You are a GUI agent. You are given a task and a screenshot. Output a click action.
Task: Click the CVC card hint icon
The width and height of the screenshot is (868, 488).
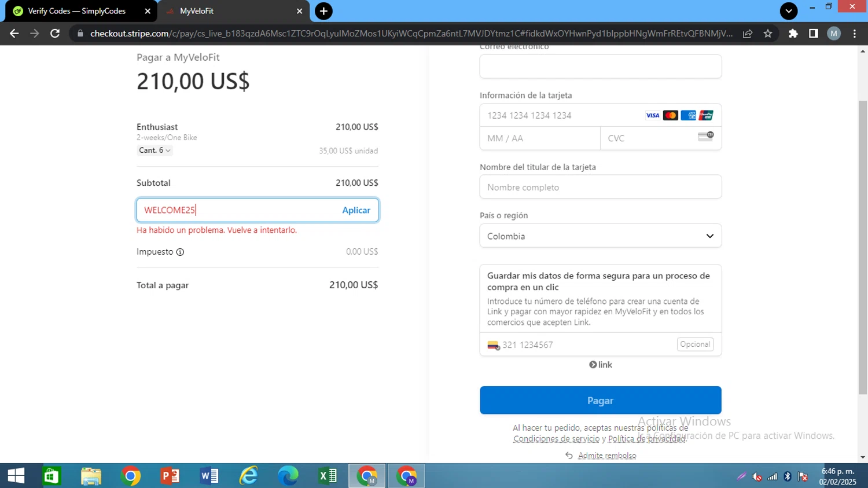coord(705,137)
